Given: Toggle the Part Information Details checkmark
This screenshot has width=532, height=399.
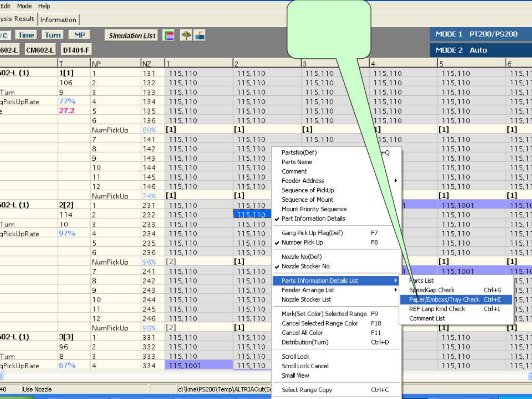Looking at the screenshot, I should [x=313, y=219].
